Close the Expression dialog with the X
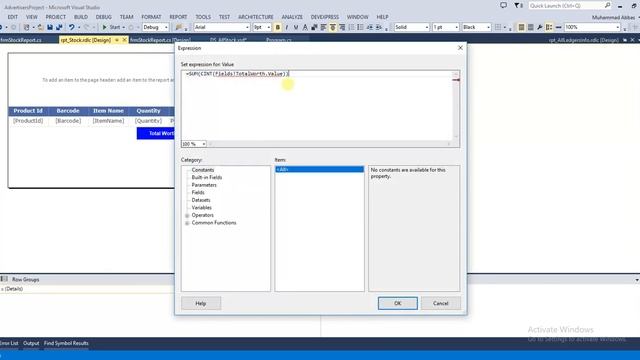Viewport: 640px width, 360px height. 460,48
